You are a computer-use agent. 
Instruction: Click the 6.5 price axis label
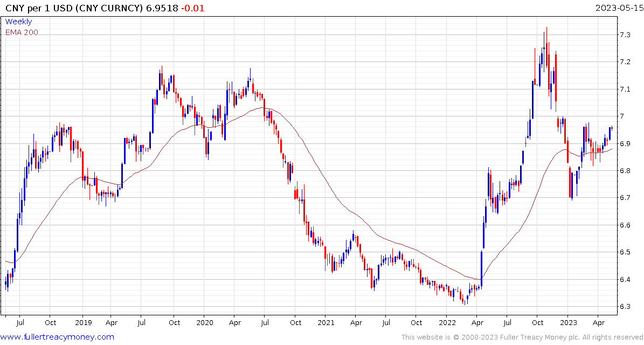[624, 252]
